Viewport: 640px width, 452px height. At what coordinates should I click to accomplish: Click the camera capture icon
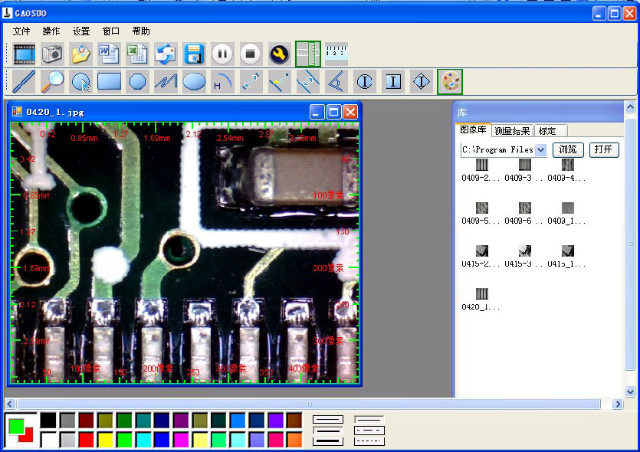click(52, 54)
